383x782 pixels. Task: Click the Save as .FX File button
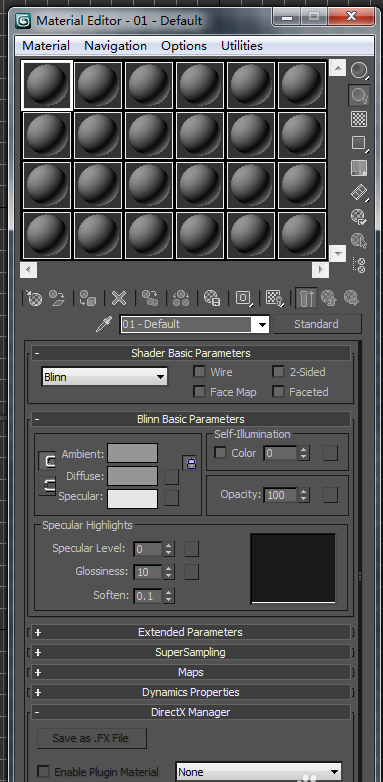pos(92,738)
